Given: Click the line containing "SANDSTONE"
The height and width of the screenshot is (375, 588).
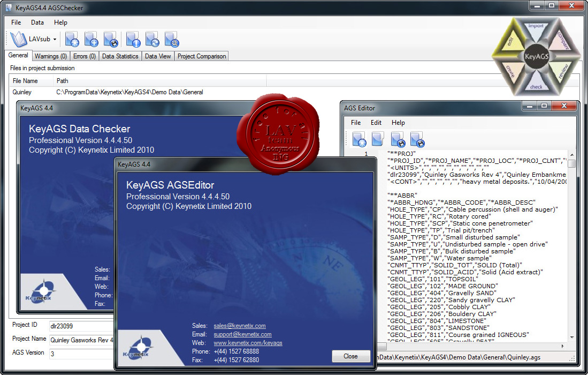Looking at the screenshot, I should (438, 328).
